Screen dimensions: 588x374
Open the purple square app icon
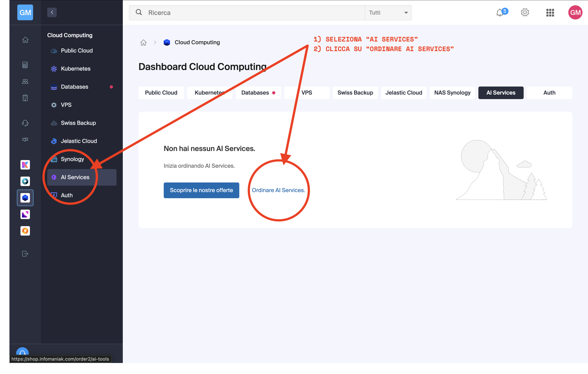click(25, 215)
